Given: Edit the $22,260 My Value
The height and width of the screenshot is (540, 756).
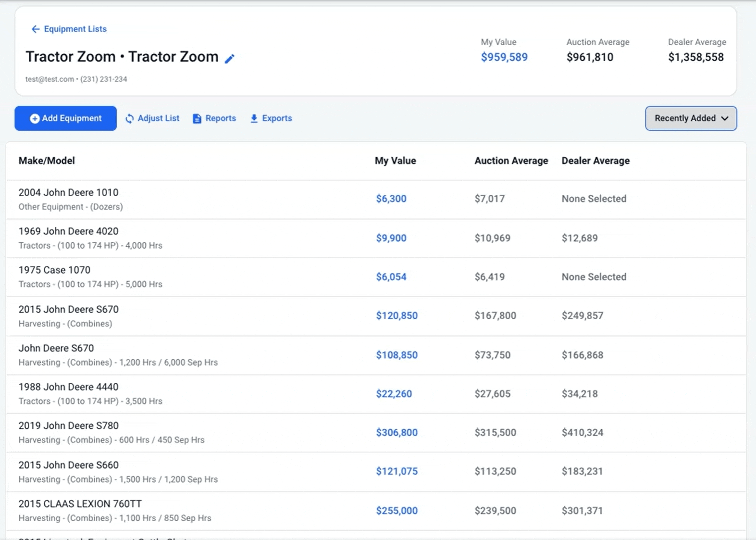Looking at the screenshot, I should pyautogui.click(x=394, y=394).
